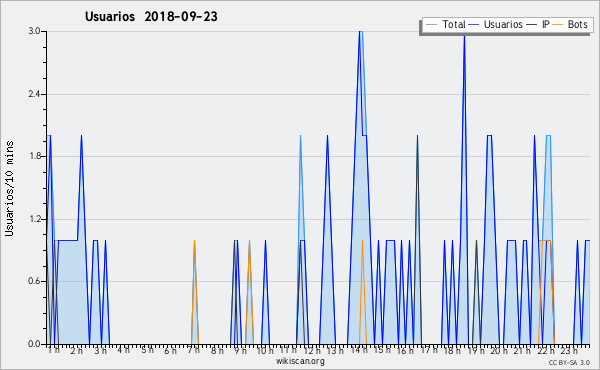600x370 pixels.
Task: Click the '8 h' x-axis label
Action: coord(217,350)
